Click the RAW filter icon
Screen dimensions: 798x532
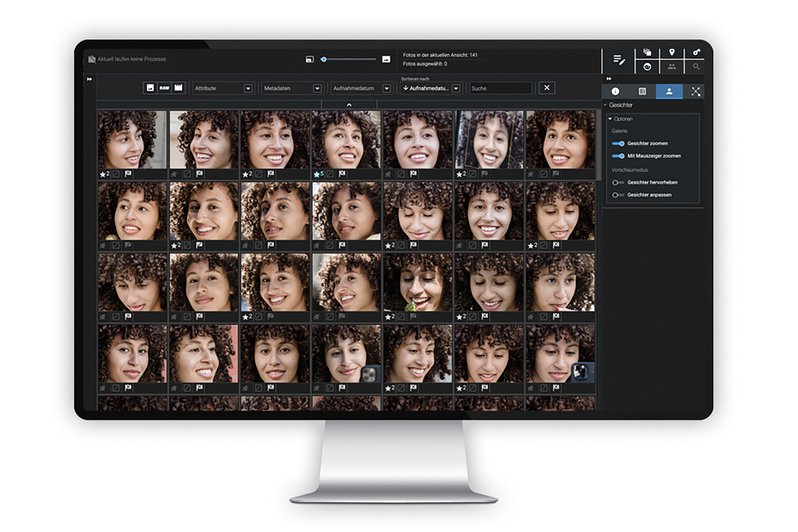tap(164, 88)
